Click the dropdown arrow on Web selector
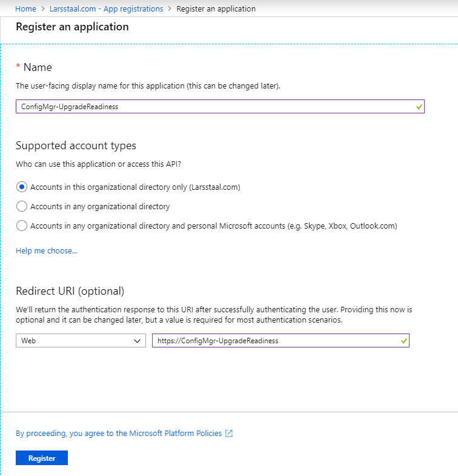This screenshot has height=476, width=458. [136, 341]
